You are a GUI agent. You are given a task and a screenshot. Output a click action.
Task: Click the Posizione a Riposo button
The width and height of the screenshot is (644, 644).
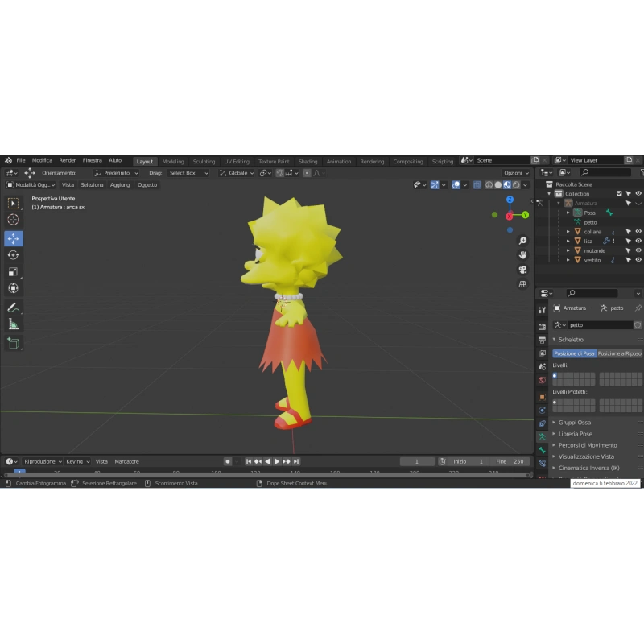pos(619,353)
